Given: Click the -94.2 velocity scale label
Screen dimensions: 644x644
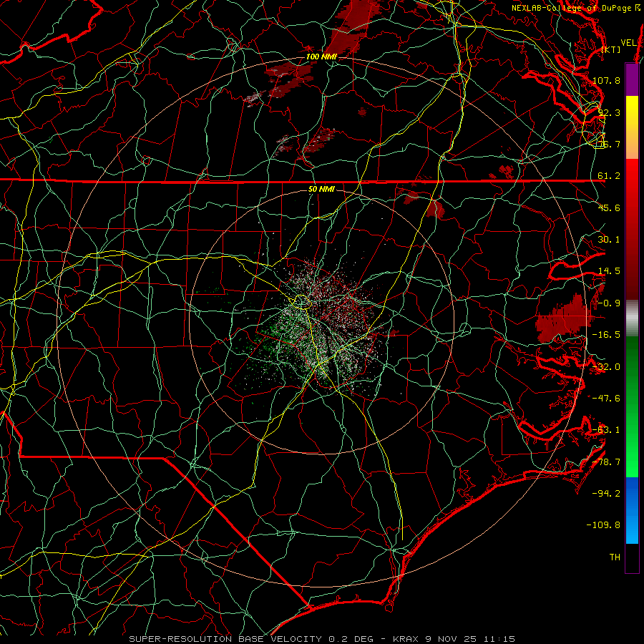Looking at the screenshot, I should click(x=606, y=494).
